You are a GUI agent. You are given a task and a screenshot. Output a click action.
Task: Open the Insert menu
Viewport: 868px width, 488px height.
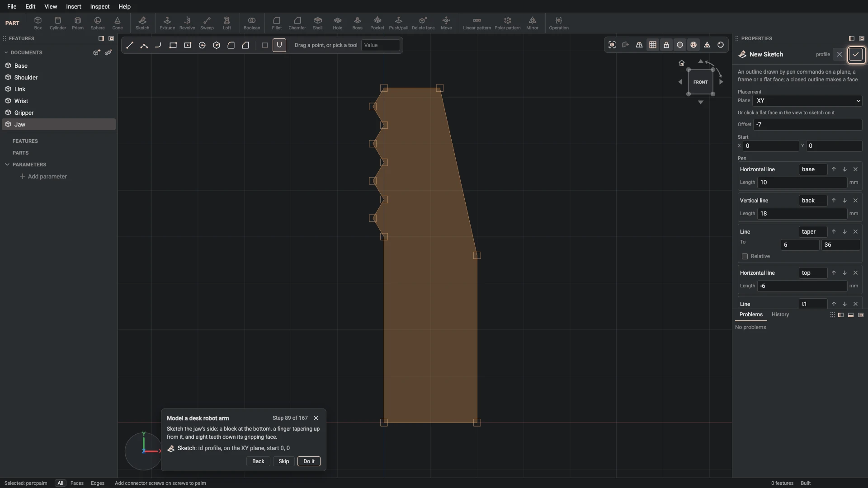pos(74,7)
